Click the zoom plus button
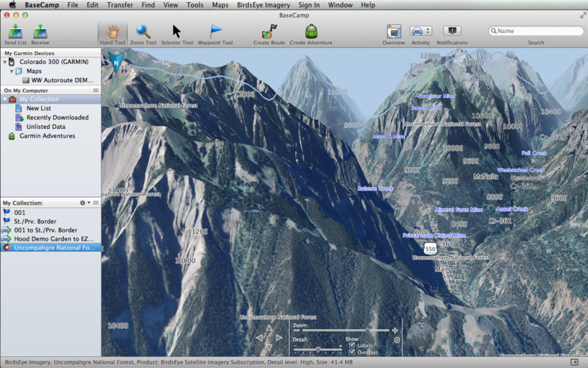This screenshot has width=588, height=368. pyautogui.click(x=395, y=330)
